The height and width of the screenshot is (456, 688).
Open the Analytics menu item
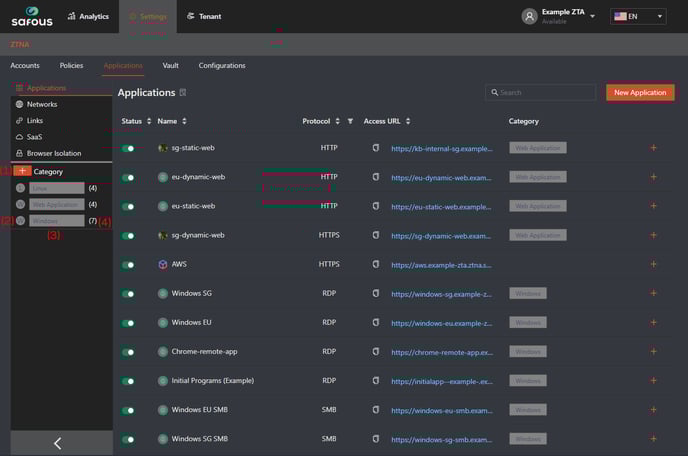pos(87,16)
